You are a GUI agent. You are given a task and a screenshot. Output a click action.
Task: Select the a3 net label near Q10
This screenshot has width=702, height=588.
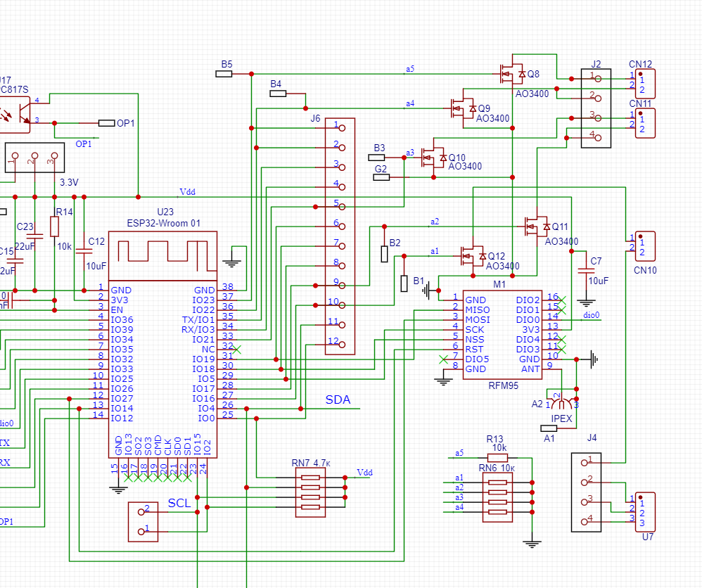pyautogui.click(x=410, y=153)
